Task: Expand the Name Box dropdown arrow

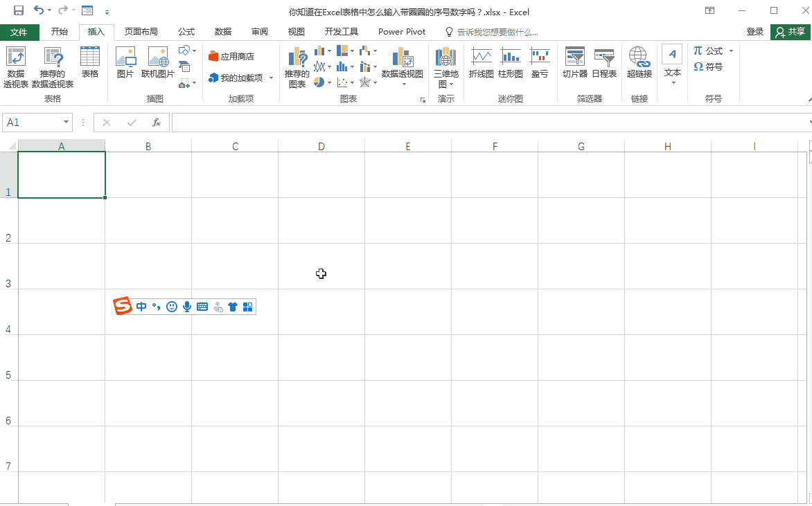Action: [x=67, y=122]
